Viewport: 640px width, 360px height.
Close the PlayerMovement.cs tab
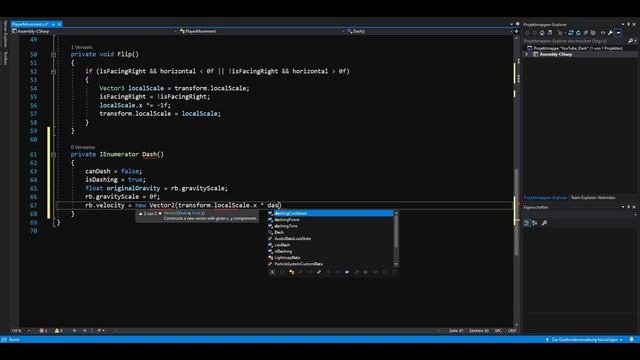tap(59, 24)
